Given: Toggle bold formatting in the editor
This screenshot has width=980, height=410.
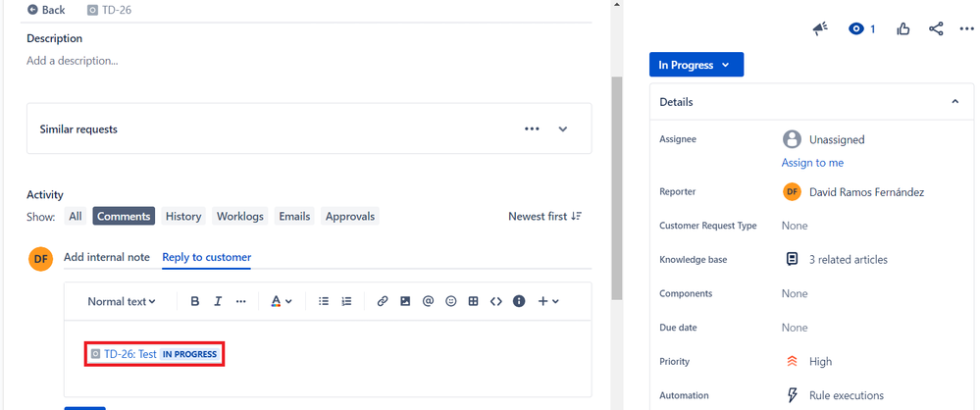Looking at the screenshot, I should coord(195,302).
